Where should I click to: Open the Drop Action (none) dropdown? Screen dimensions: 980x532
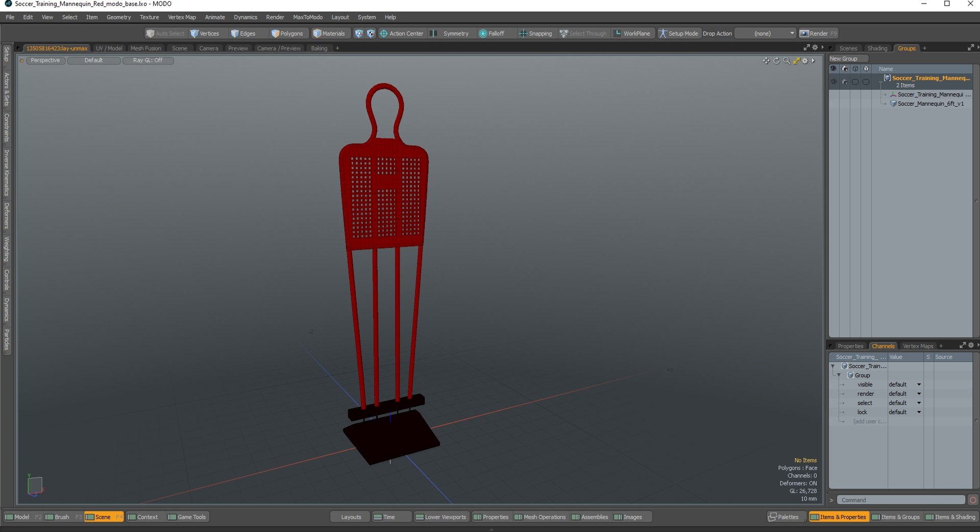click(766, 34)
